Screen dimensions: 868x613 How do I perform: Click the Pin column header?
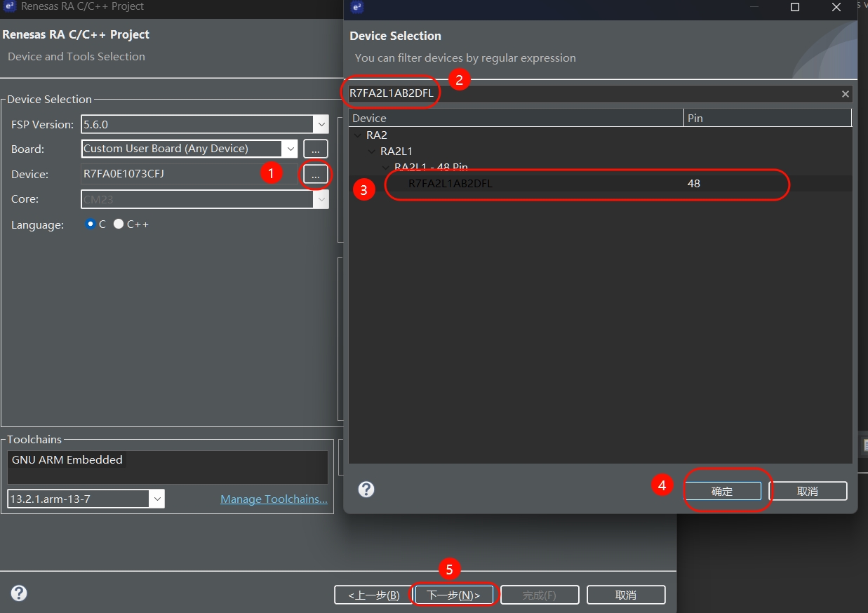coord(768,118)
